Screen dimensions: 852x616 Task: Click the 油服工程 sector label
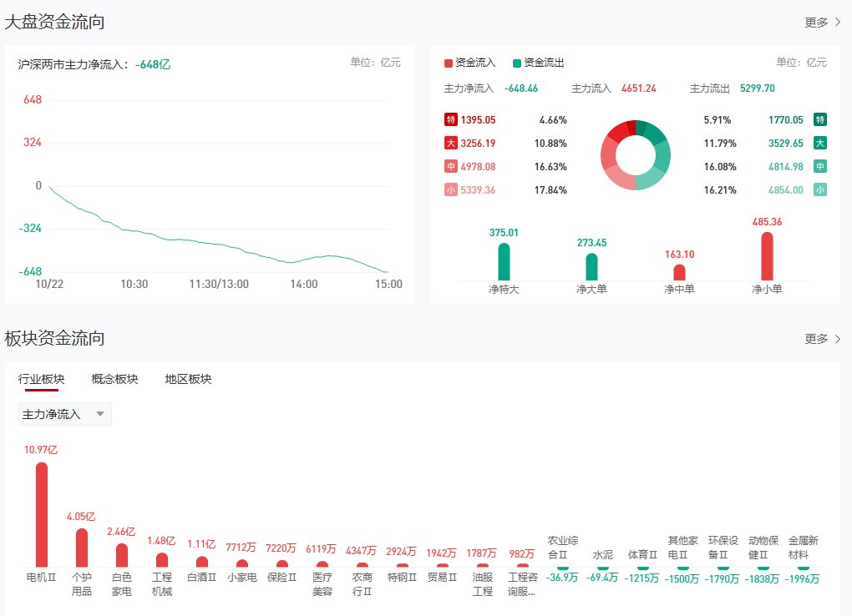483,584
